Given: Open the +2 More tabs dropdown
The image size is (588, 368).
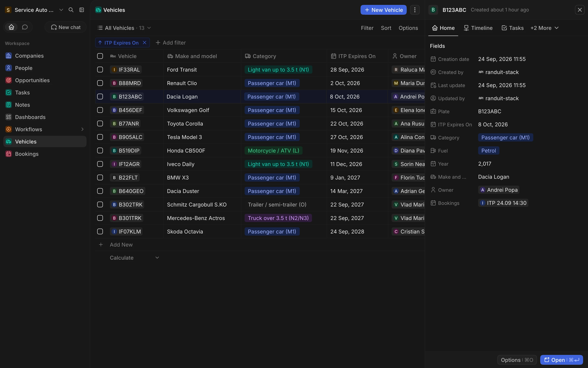Looking at the screenshot, I should pyautogui.click(x=545, y=28).
